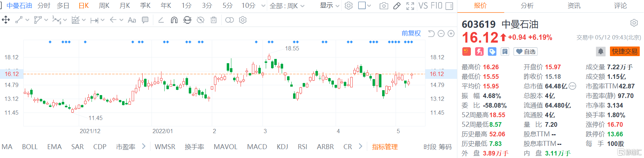Image resolution: width=644 pixels, height=158 pixels.
Task: Expand the trend line tool dropdown arrow
Action: click(27, 20)
